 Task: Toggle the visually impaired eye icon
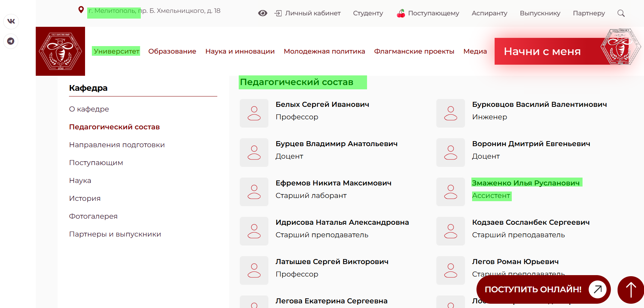click(x=263, y=13)
